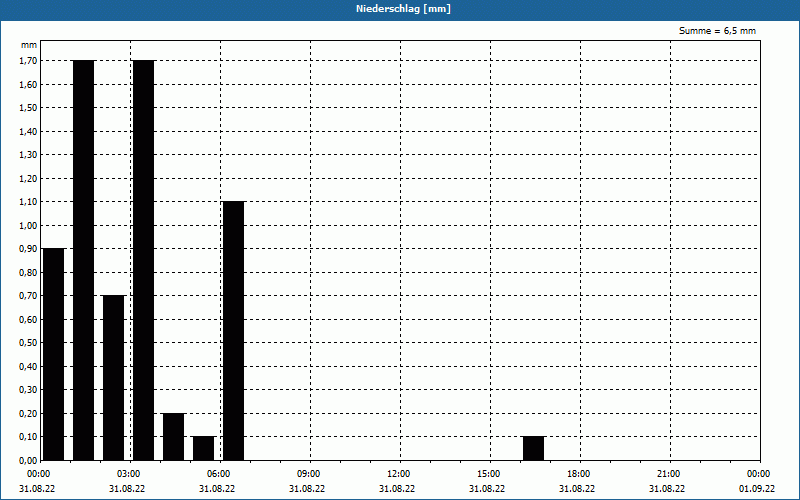
Task: Click the 0,40 y-axis value
Action: pyautogui.click(x=28, y=366)
